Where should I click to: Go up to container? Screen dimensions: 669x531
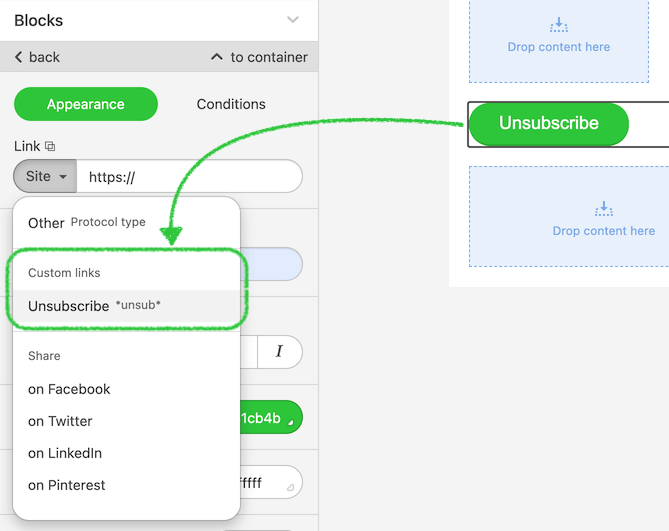pyautogui.click(x=258, y=57)
